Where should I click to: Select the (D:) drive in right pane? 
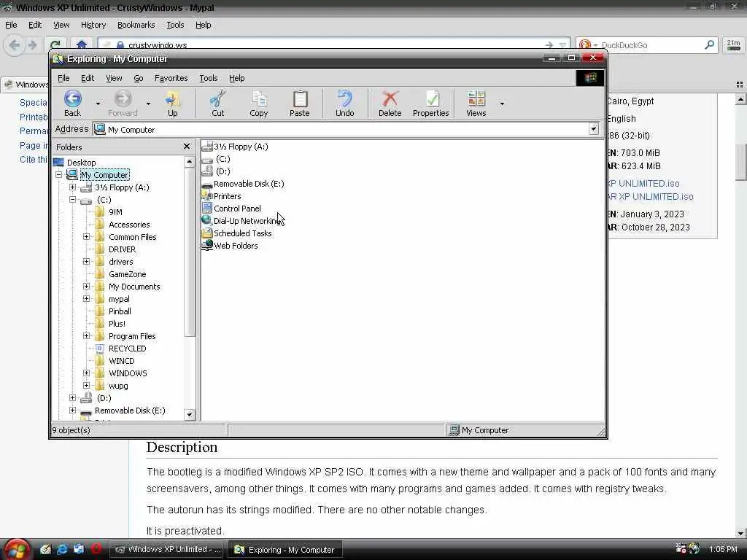click(216, 171)
